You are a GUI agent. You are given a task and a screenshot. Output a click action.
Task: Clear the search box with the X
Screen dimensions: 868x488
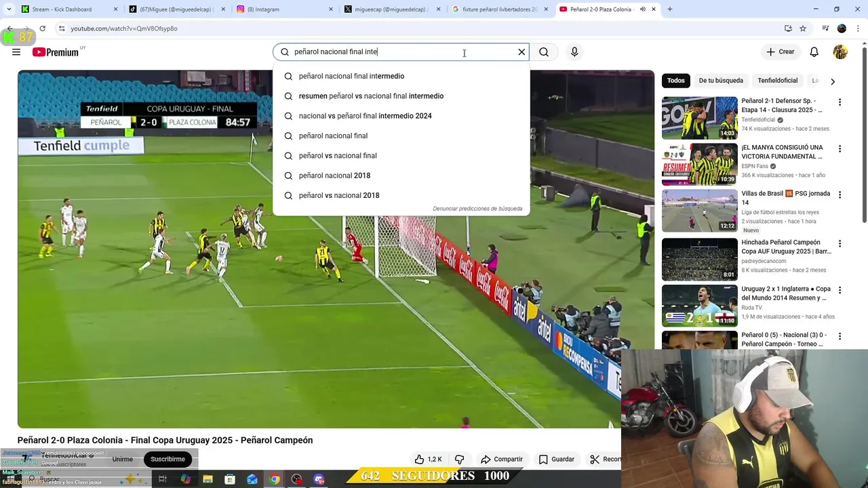click(521, 52)
